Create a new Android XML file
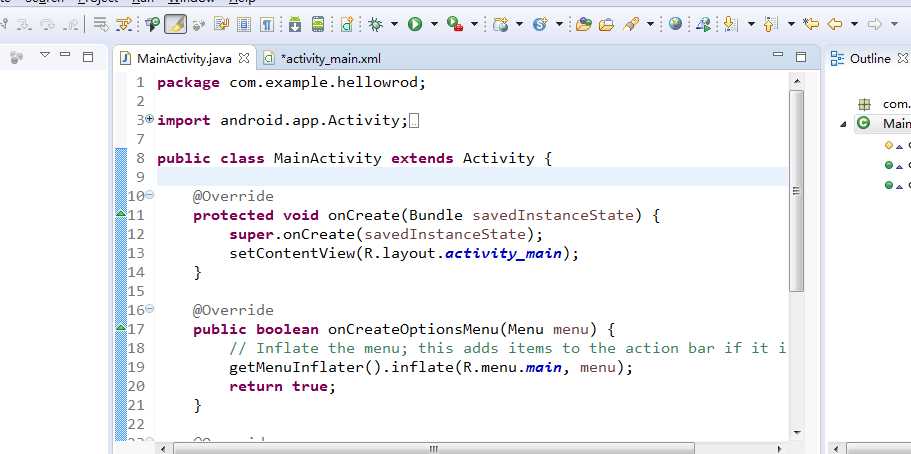Screen dimensions: 911x454 (347, 24)
